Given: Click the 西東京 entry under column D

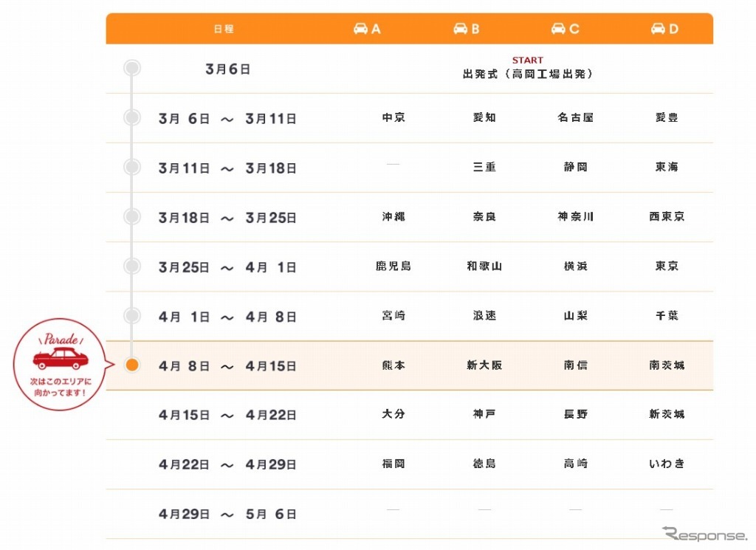Looking at the screenshot, I should [667, 217].
